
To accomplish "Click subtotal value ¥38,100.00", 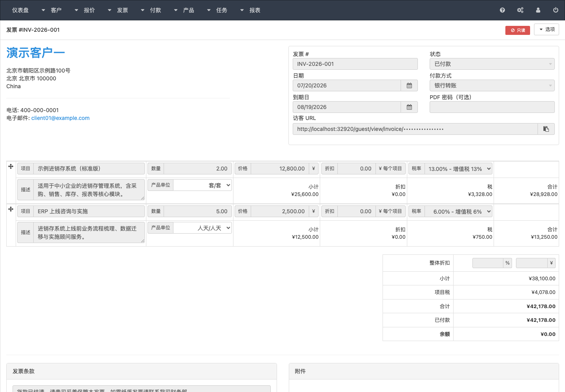I will coord(542,279).
